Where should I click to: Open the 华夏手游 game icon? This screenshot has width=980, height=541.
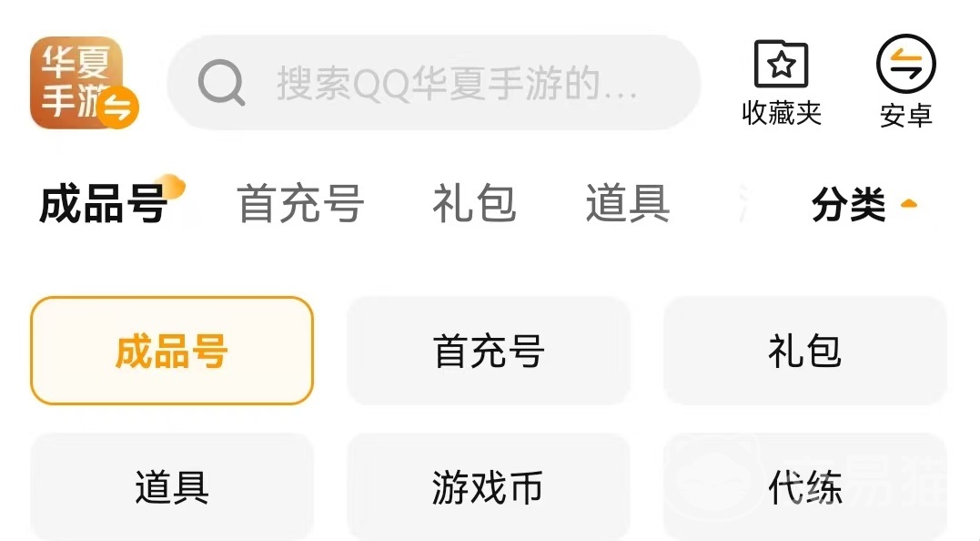pos(76,82)
